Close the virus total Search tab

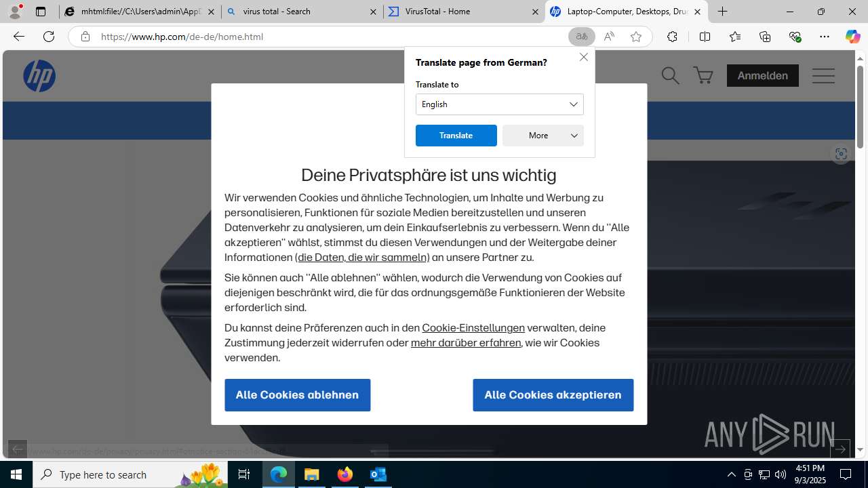374,12
